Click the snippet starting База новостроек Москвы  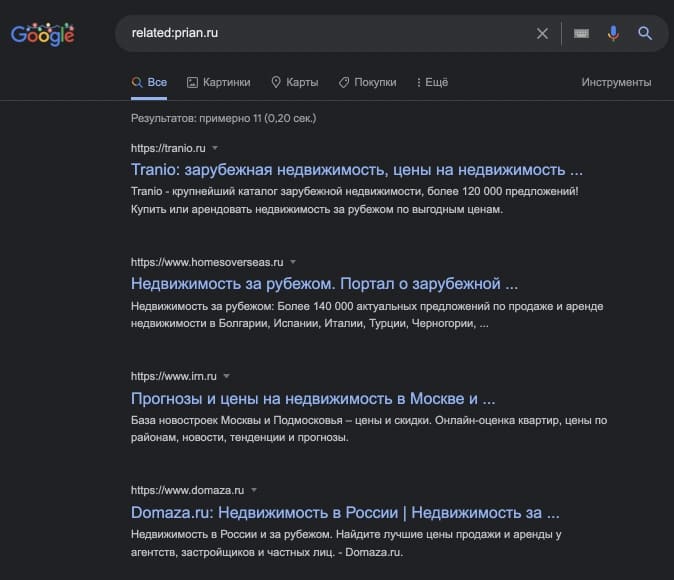point(369,429)
